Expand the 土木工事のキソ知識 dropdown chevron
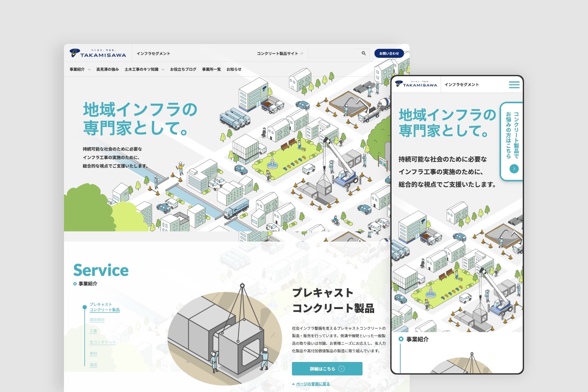The height and width of the screenshot is (392, 588). point(163,69)
